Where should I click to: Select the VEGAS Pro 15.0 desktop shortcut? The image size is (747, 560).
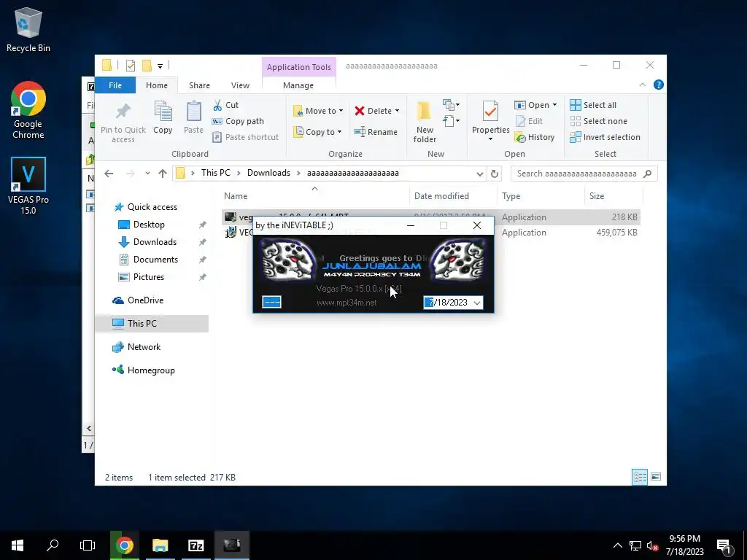click(x=28, y=186)
